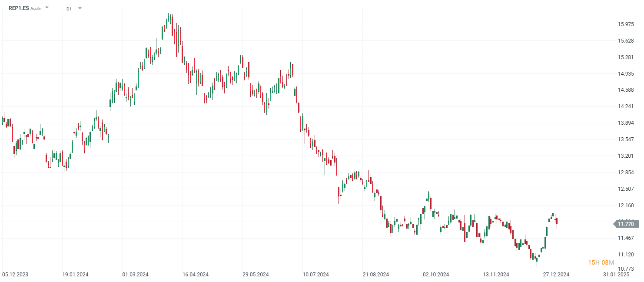Expand the D1 timeframe dropdown arrow
This screenshot has height=282, width=644.
(80, 8)
